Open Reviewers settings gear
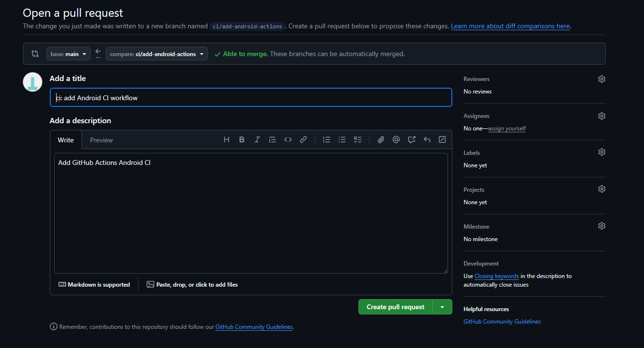Image resolution: width=644 pixels, height=348 pixels. (602, 79)
